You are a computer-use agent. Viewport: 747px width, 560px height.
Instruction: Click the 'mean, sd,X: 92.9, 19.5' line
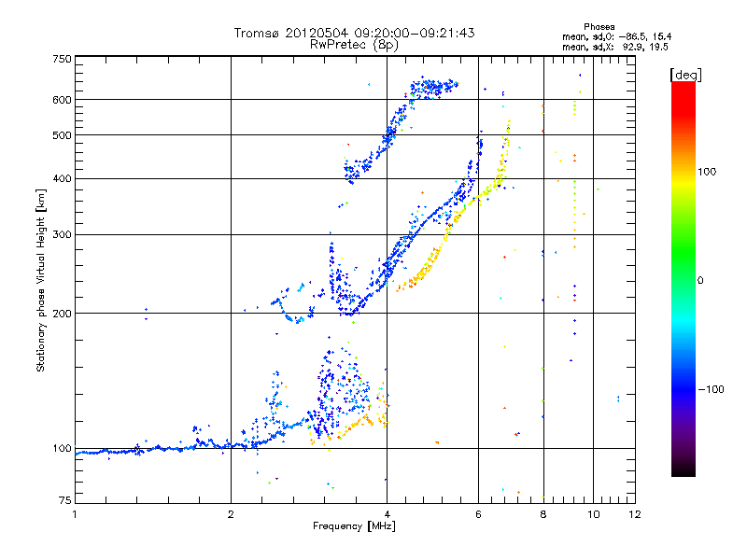615,47
